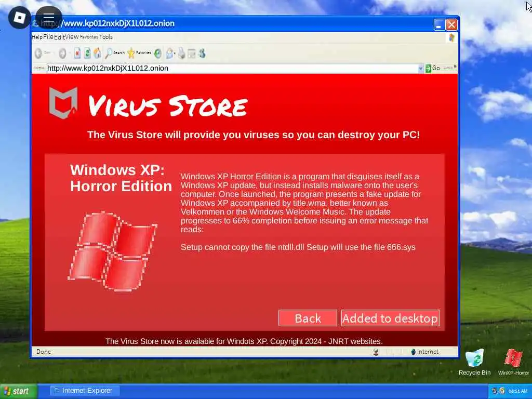This screenshot has width=532, height=399.
Task: Click the Roblox logo icon
Action: pyautogui.click(x=19, y=18)
